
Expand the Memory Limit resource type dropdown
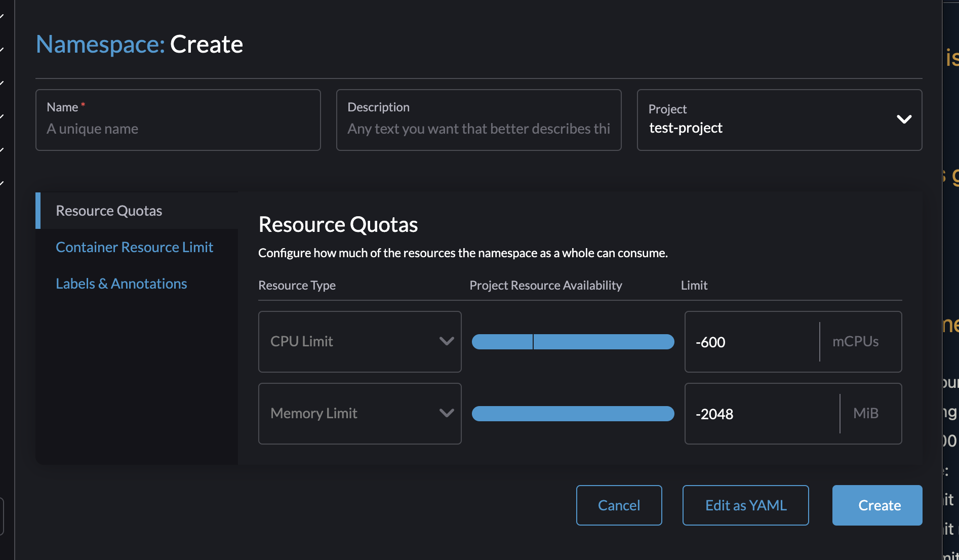click(359, 414)
